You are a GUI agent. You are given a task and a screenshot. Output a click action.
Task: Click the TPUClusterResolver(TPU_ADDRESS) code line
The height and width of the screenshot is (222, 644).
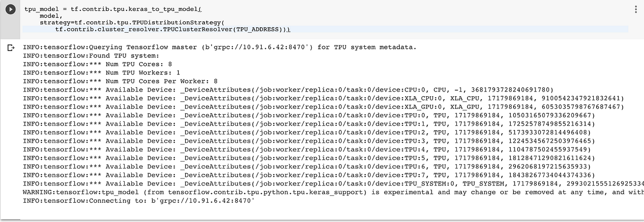coord(173,29)
